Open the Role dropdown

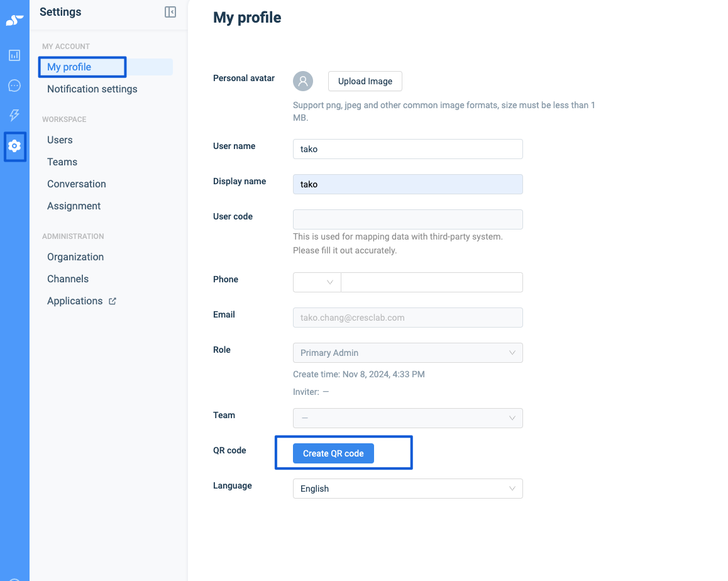(x=407, y=353)
